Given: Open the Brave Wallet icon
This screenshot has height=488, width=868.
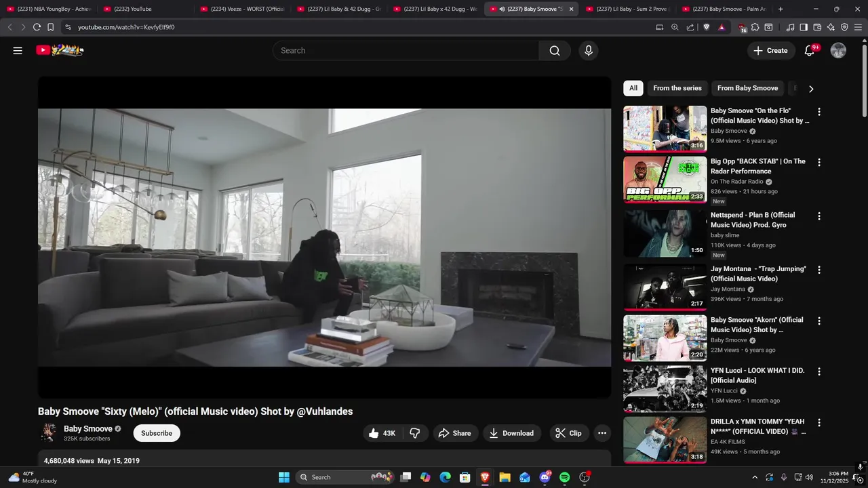Looking at the screenshot, I should [x=817, y=27].
